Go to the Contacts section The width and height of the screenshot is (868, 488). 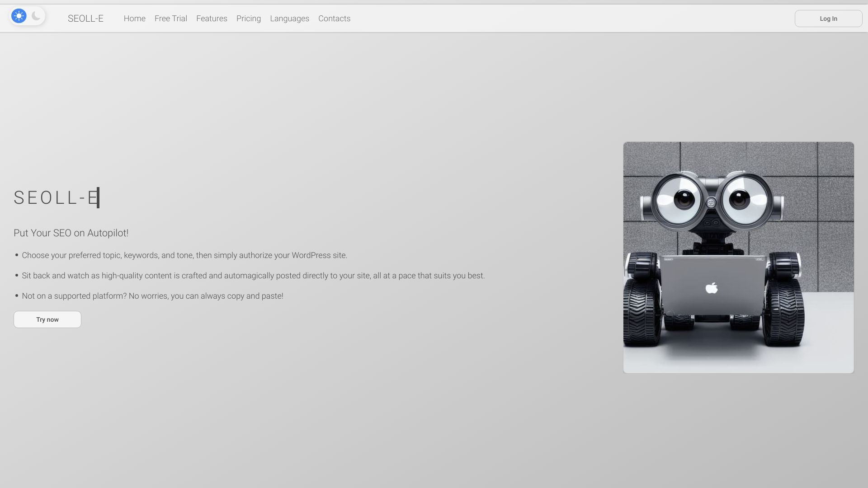(334, 19)
